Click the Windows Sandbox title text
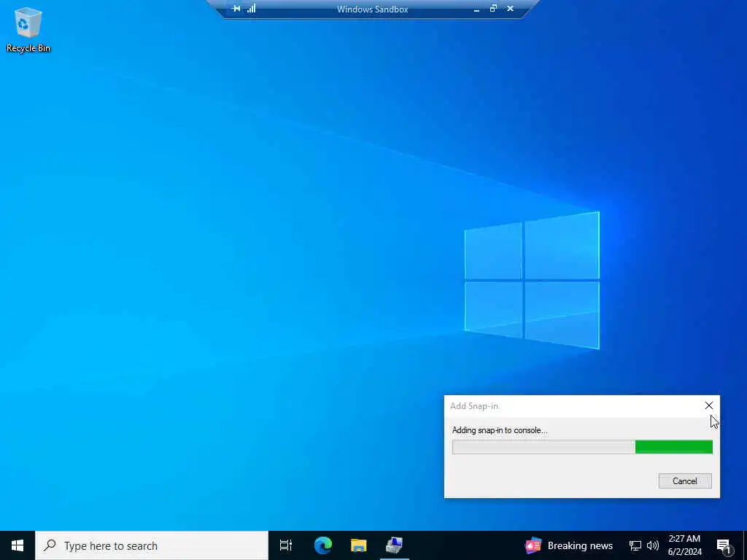 [373, 9]
